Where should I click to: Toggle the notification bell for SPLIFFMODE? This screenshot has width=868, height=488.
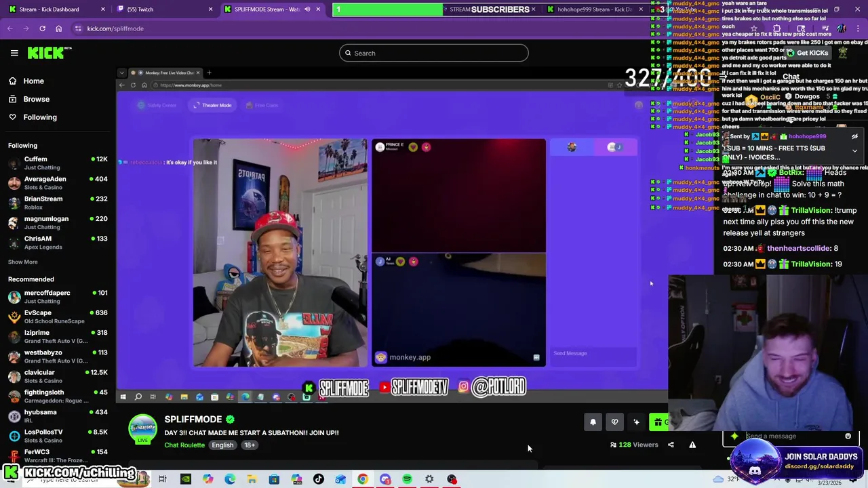(x=593, y=422)
